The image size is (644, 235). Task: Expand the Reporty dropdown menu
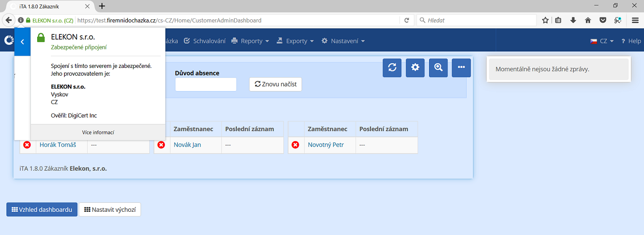click(x=250, y=41)
